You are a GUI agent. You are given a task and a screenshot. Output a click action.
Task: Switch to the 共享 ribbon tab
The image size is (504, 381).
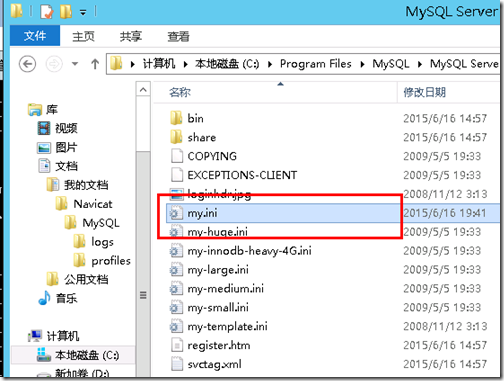point(131,36)
